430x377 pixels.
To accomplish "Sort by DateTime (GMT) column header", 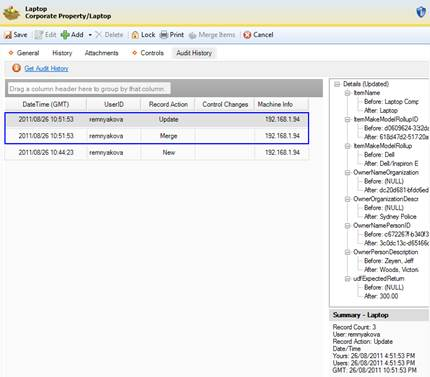I will [46, 104].
